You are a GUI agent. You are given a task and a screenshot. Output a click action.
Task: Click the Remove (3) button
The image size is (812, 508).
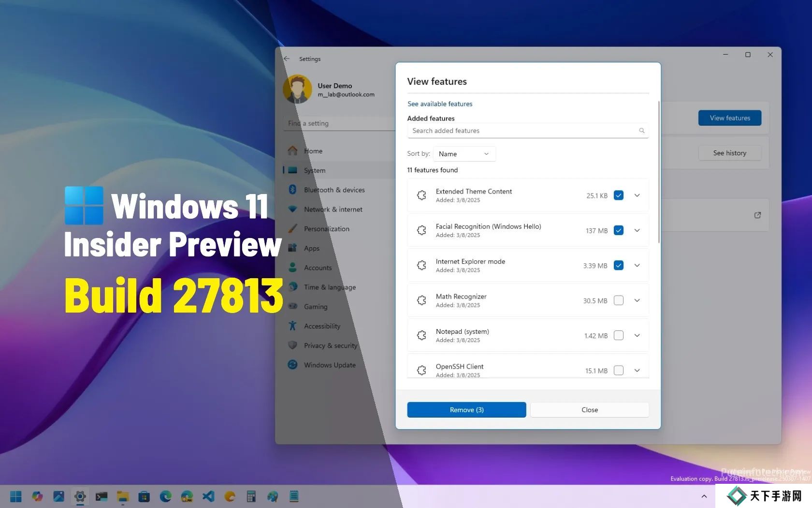(466, 410)
